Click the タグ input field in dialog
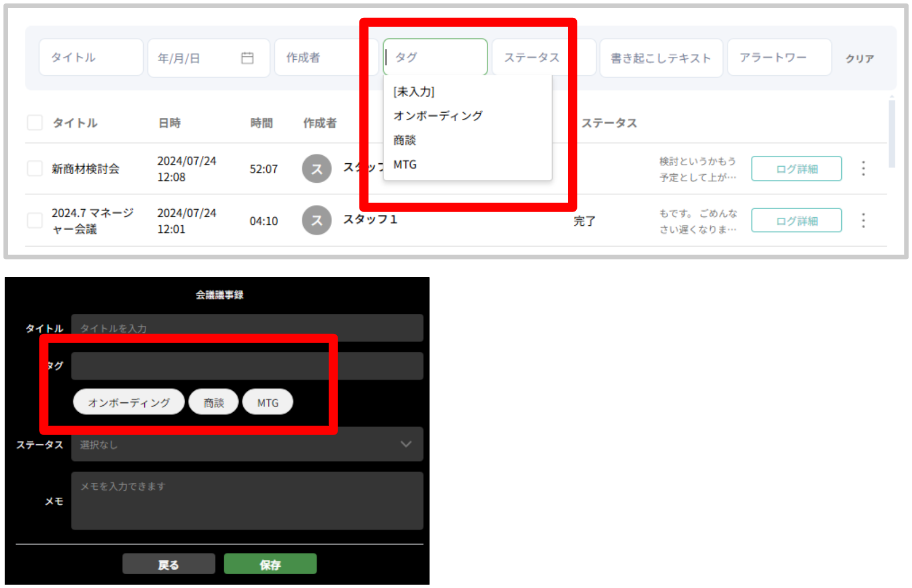The image size is (912, 588). tap(247, 366)
